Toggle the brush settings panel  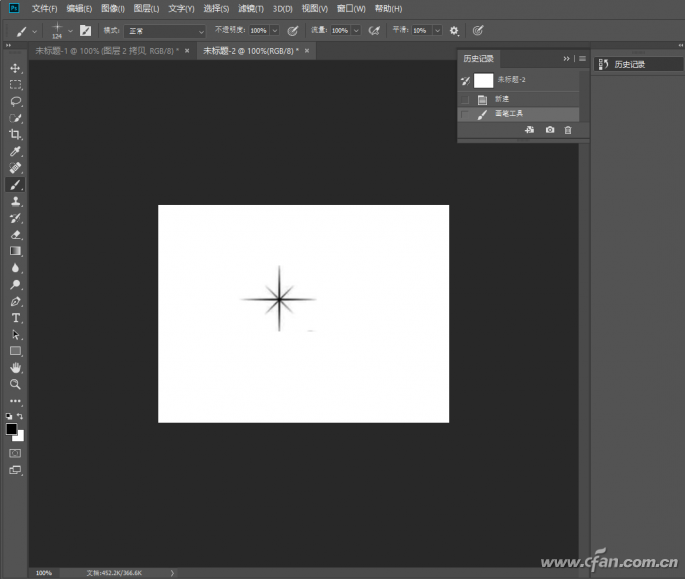[x=86, y=31]
